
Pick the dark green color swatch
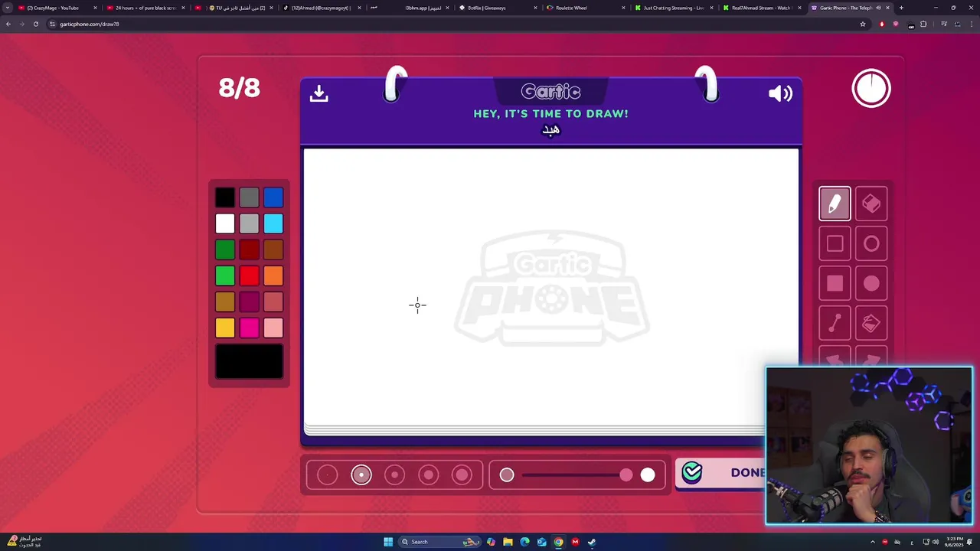point(225,249)
